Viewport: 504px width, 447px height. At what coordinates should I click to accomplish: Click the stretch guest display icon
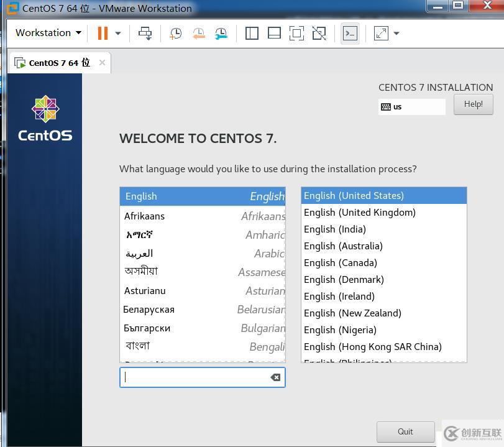[381, 33]
